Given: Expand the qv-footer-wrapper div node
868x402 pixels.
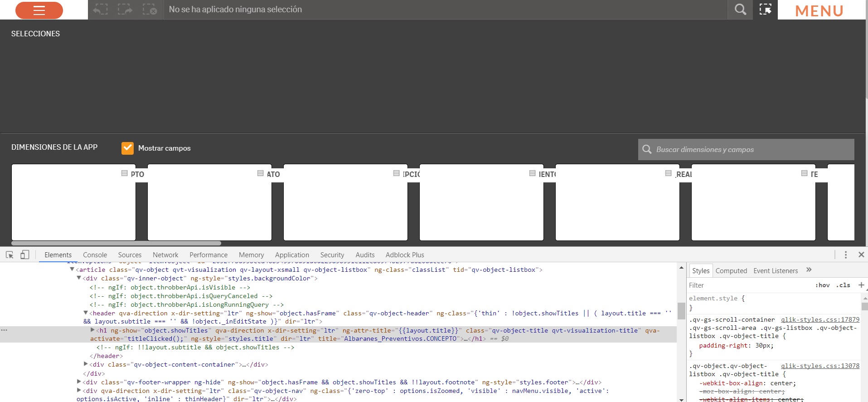Looking at the screenshot, I should pyautogui.click(x=79, y=382).
